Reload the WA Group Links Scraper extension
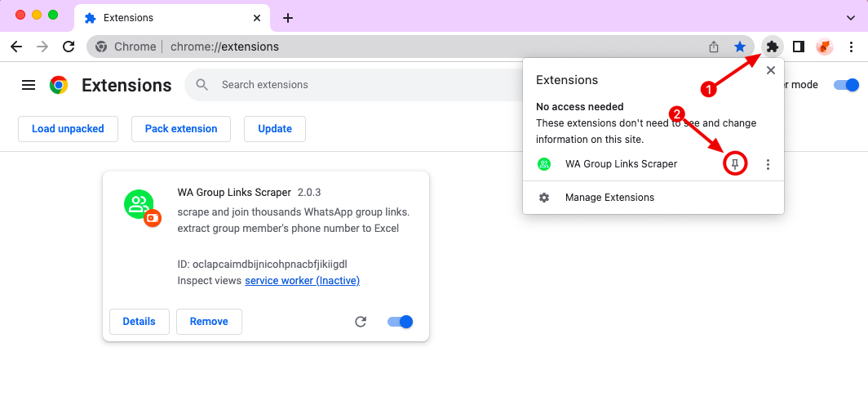Viewport: 868px width, 414px height. click(361, 322)
